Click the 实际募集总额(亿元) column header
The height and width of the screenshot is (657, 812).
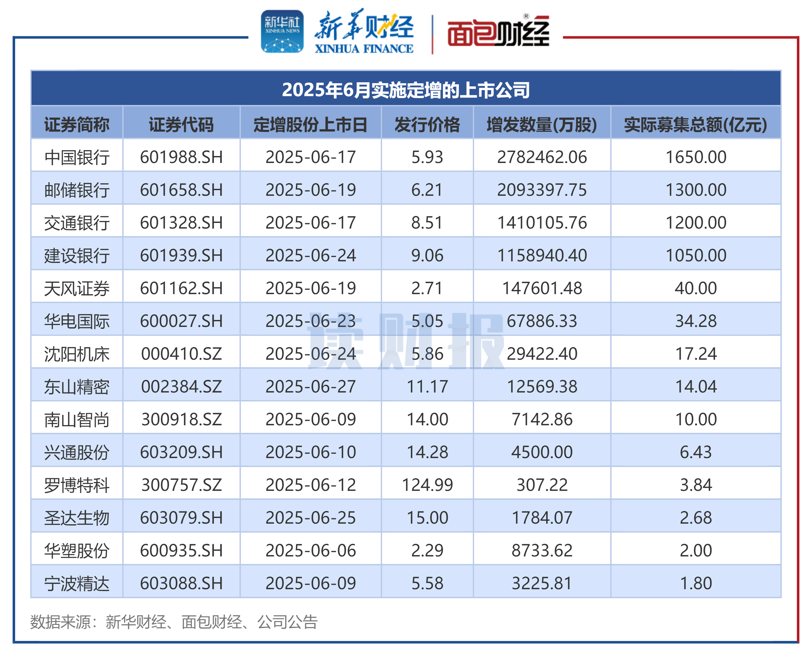click(695, 125)
